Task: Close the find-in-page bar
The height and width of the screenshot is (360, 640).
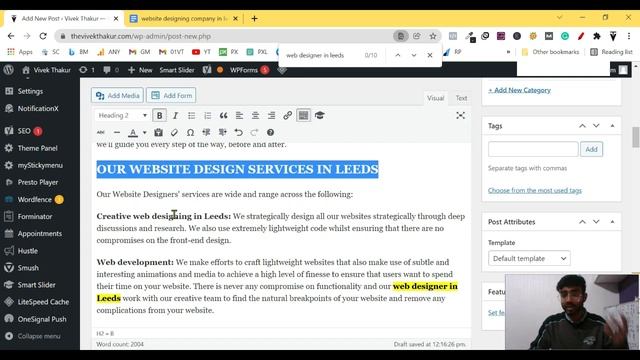Action: tap(430, 55)
